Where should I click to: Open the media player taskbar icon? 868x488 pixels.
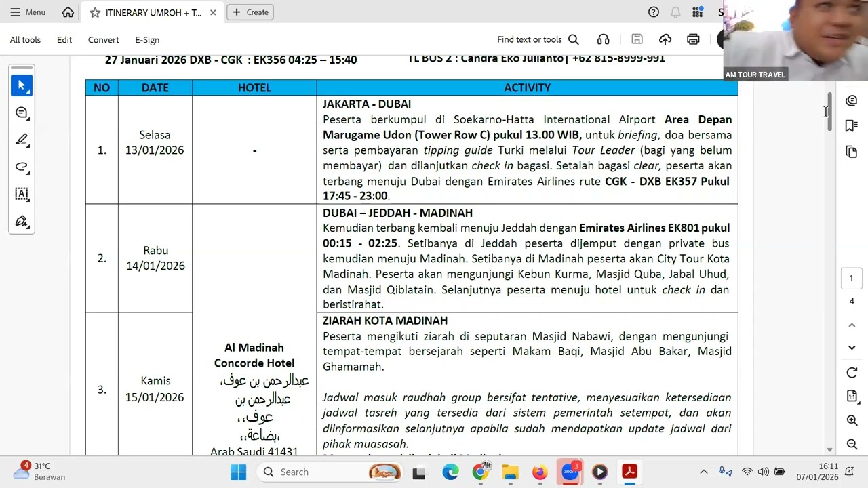pos(599,472)
